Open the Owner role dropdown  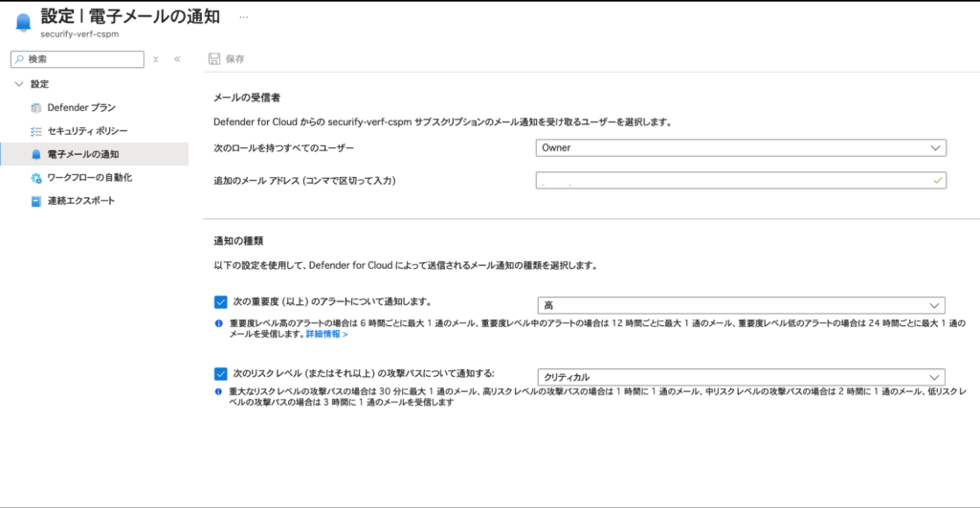pyautogui.click(x=741, y=148)
